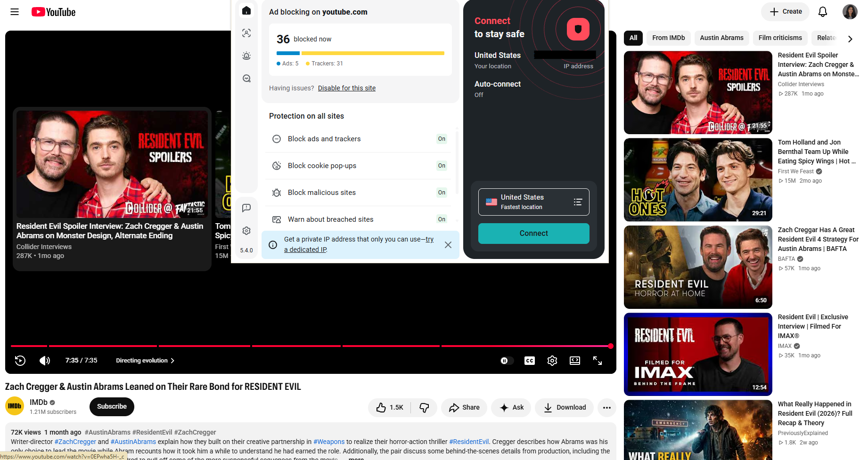Connect to the VPN
The image size is (868, 460).
tap(534, 234)
